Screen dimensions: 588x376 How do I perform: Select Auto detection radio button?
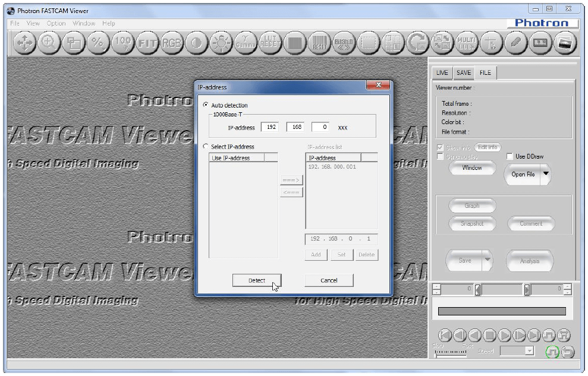coord(206,105)
